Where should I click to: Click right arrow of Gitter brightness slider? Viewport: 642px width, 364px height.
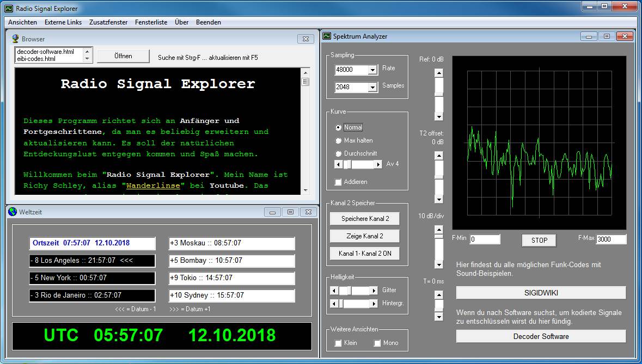pyautogui.click(x=374, y=291)
